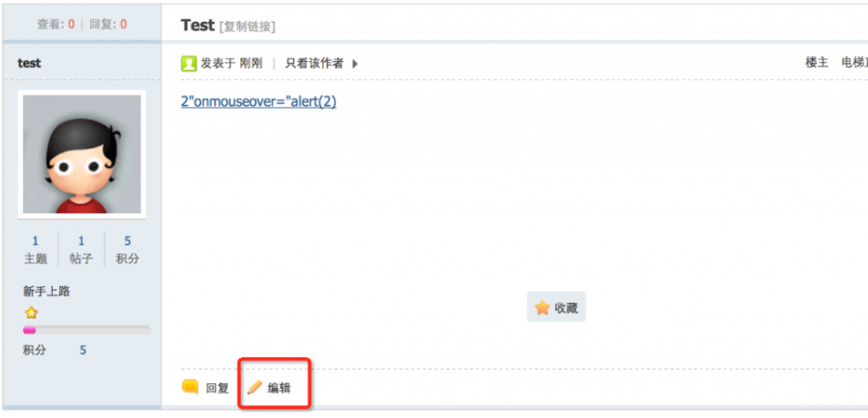
Task: Click the 复制链接 copy link
Action: click(247, 26)
